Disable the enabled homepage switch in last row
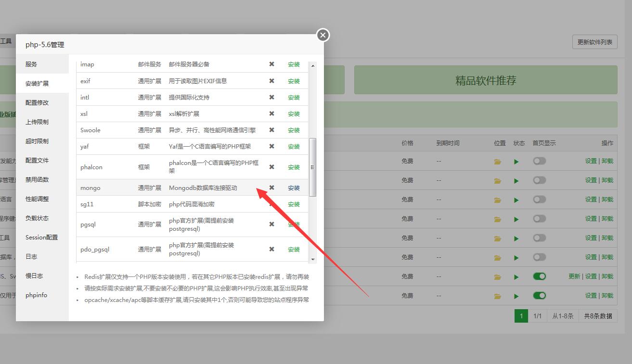 (539, 296)
